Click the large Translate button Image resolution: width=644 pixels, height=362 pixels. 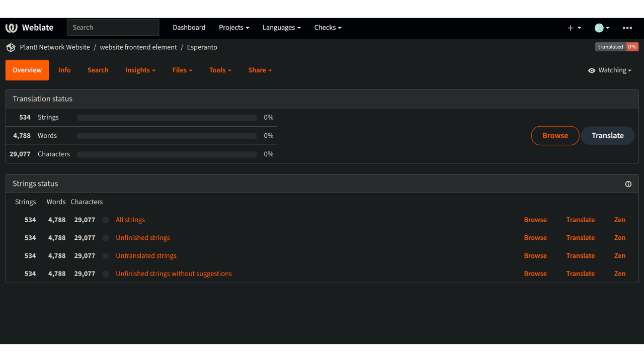(x=607, y=136)
